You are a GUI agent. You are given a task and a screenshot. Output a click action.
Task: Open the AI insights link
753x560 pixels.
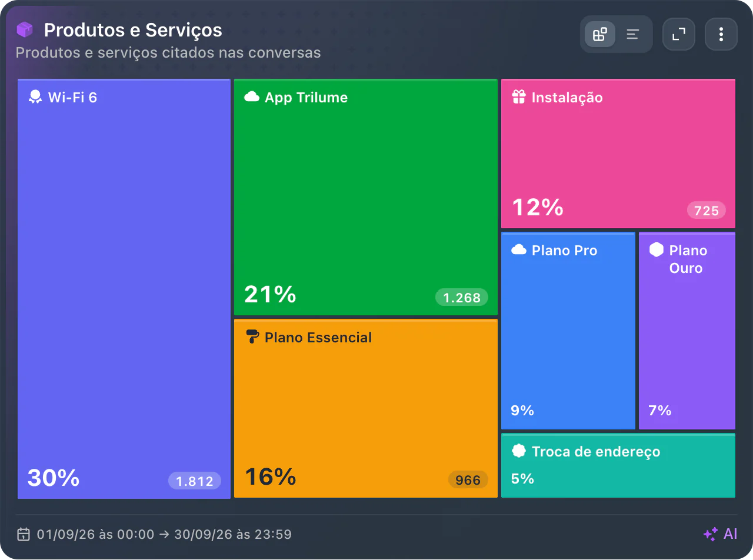point(721,534)
